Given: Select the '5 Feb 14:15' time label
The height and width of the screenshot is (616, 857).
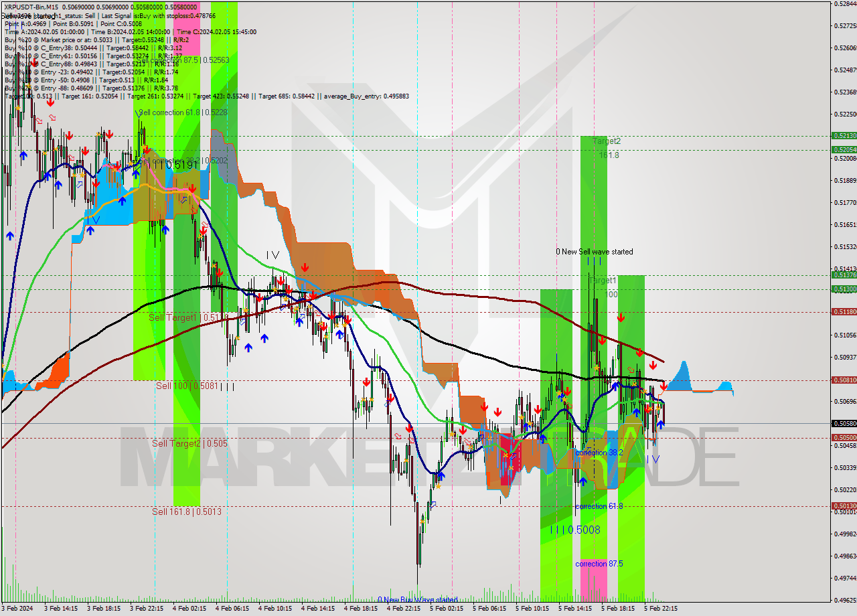Looking at the screenshot, I should (x=574, y=609).
